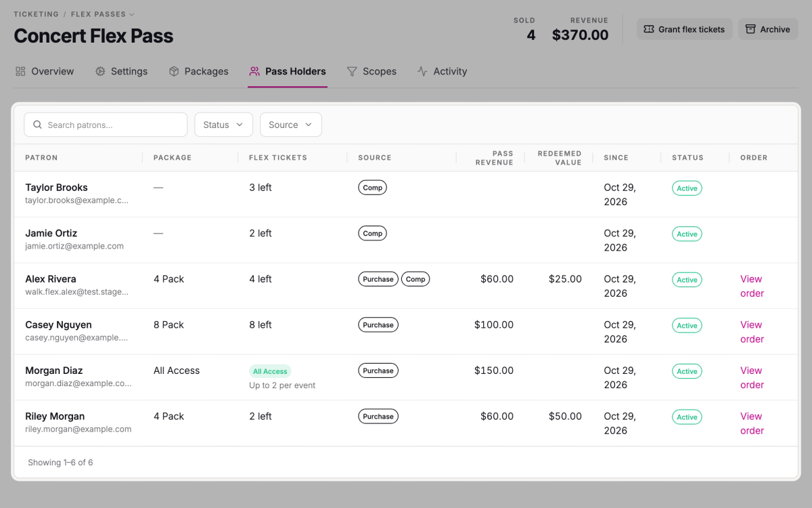Click the PATRON column header

41,158
